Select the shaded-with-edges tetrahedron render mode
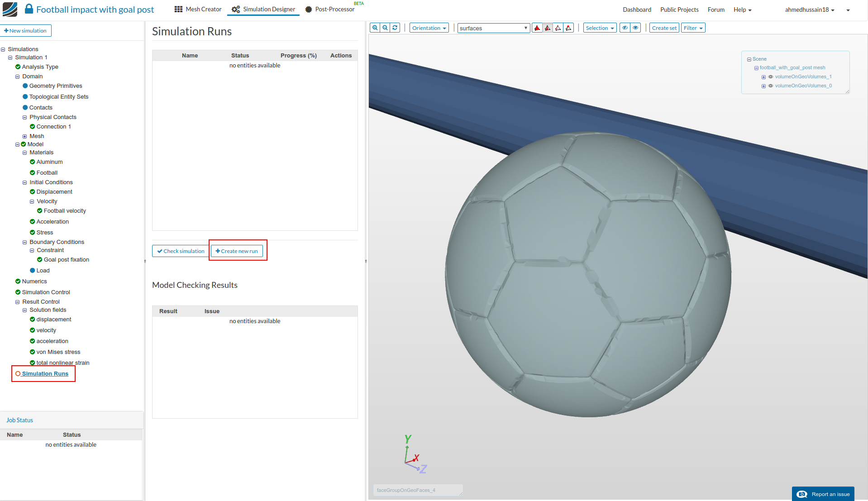 pos(548,28)
